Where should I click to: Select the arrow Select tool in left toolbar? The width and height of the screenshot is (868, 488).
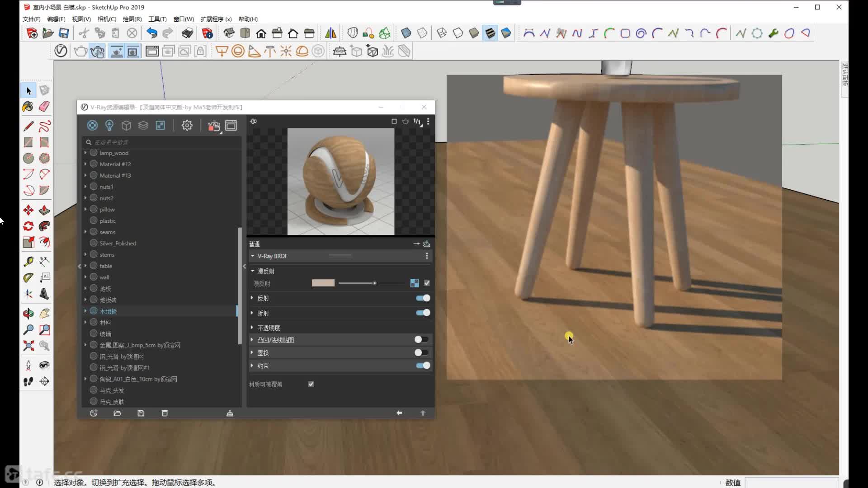pos(28,91)
